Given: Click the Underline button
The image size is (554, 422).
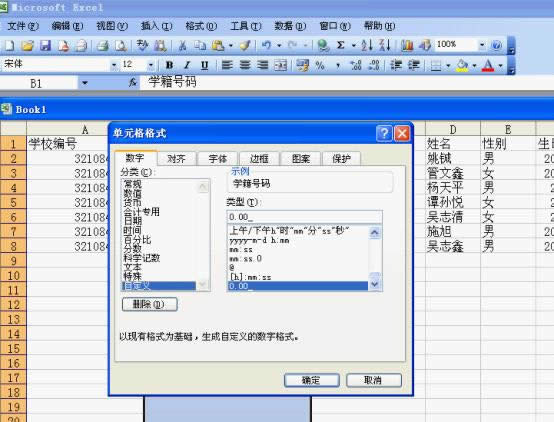Looking at the screenshot, I should click(x=204, y=65).
